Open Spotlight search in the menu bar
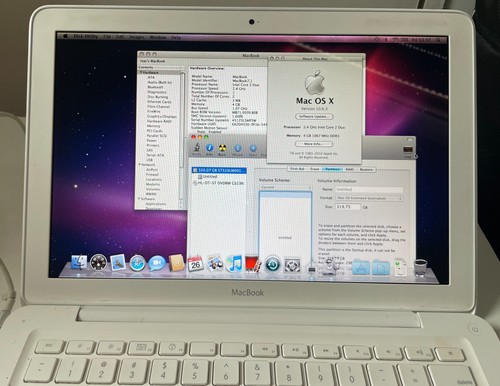The image size is (500, 386). [x=438, y=40]
